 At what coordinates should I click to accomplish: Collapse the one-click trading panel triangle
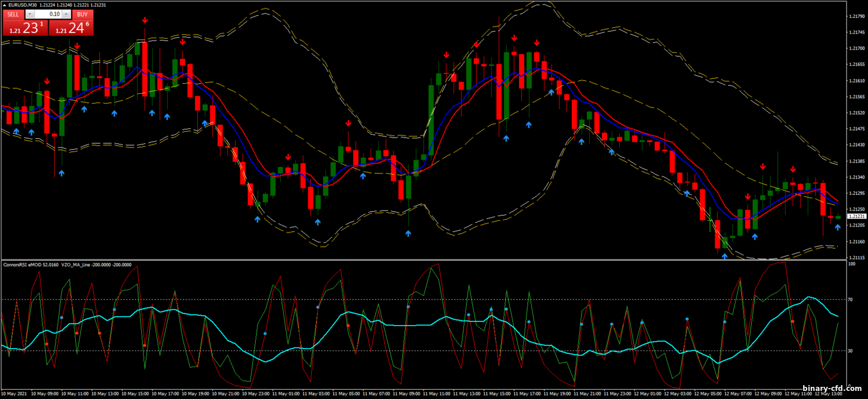click(5, 5)
